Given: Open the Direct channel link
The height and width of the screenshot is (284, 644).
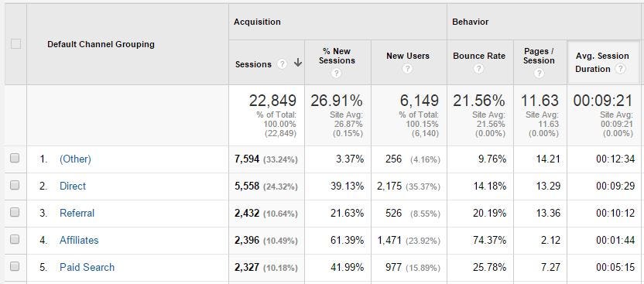Looking at the screenshot, I should click(73, 186).
